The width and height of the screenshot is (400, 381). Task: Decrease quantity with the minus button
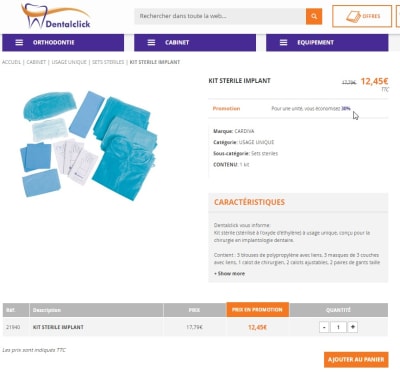(324, 327)
